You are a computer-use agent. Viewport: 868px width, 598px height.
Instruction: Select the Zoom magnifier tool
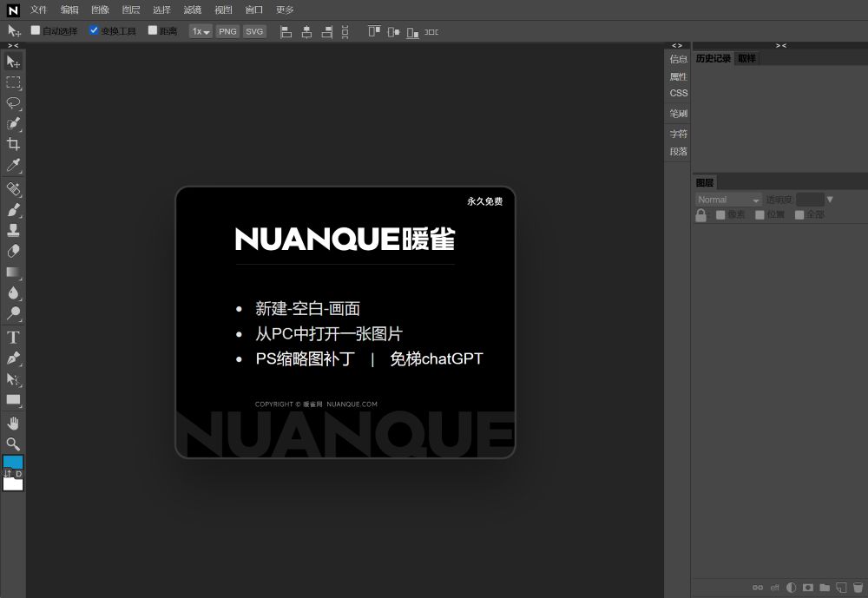click(x=13, y=444)
